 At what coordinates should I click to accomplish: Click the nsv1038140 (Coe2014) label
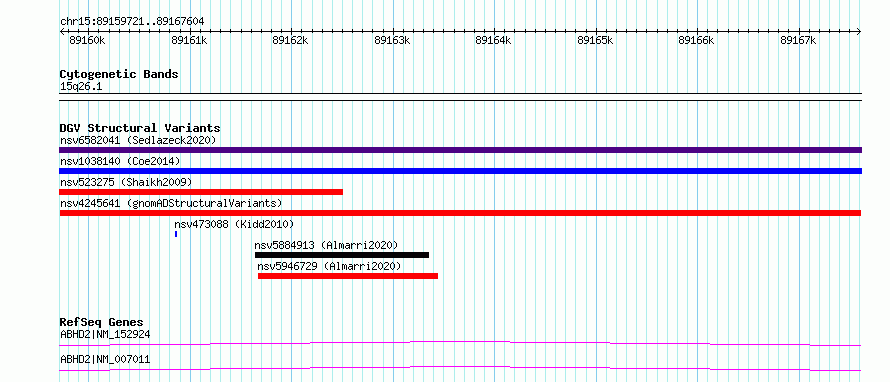click(120, 161)
